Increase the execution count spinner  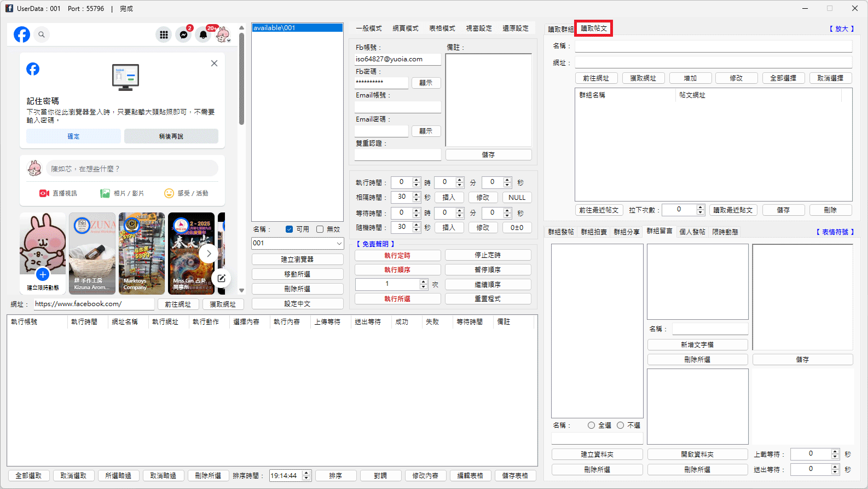(423, 282)
